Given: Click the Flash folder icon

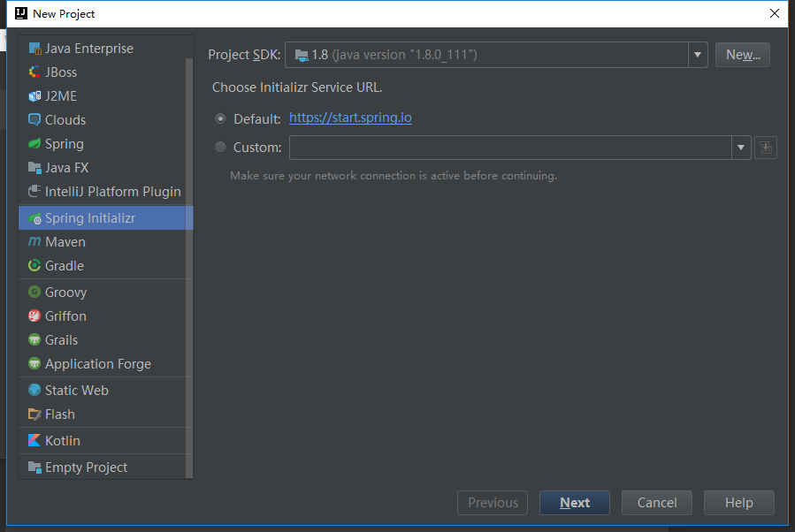Looking at the screenshot, I should click(x=34, y=414).
